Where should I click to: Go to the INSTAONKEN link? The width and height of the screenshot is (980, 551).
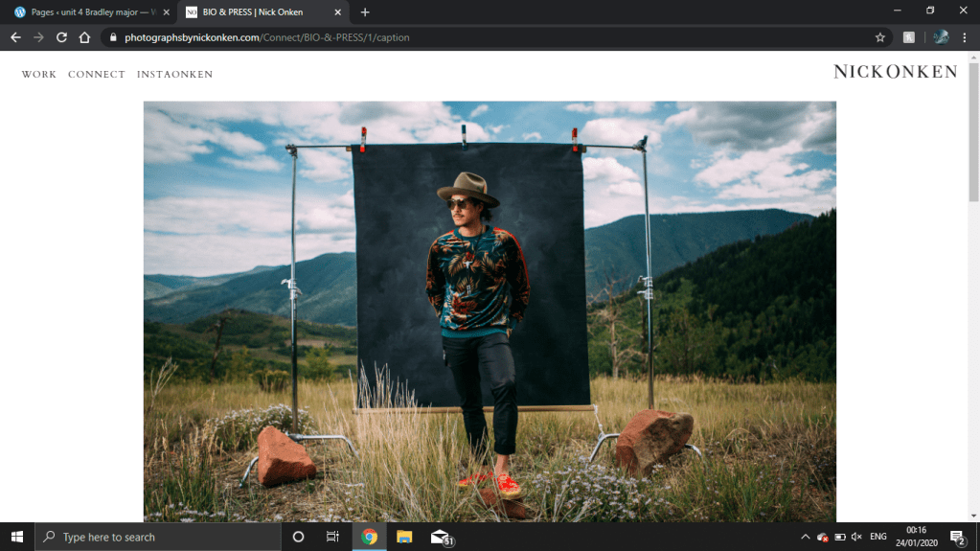click(x=174, y=75)
